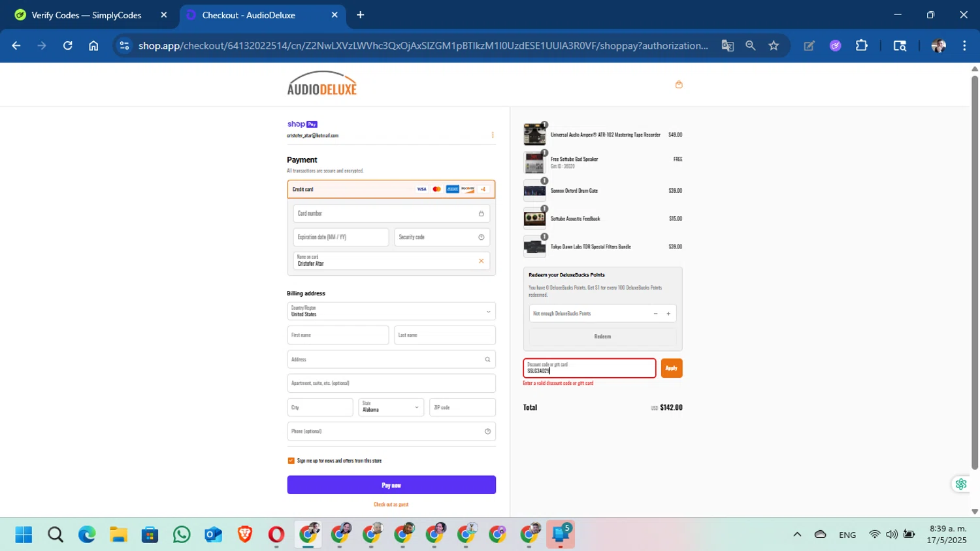980x551 pixels.
Task: Increase DeluxeBucks points with plus
Action: (x=668, y=314)
